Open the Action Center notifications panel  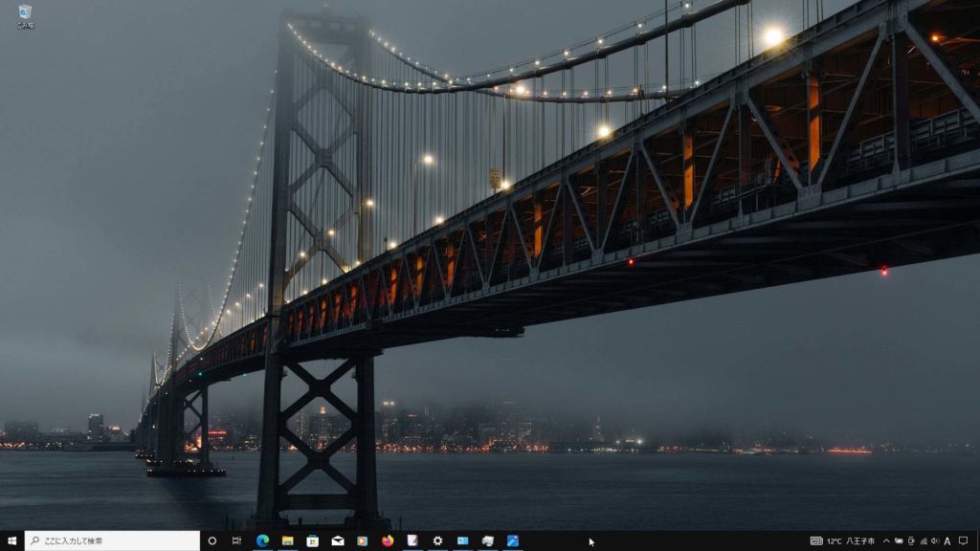pyautogui.click(x=964, y=540)
